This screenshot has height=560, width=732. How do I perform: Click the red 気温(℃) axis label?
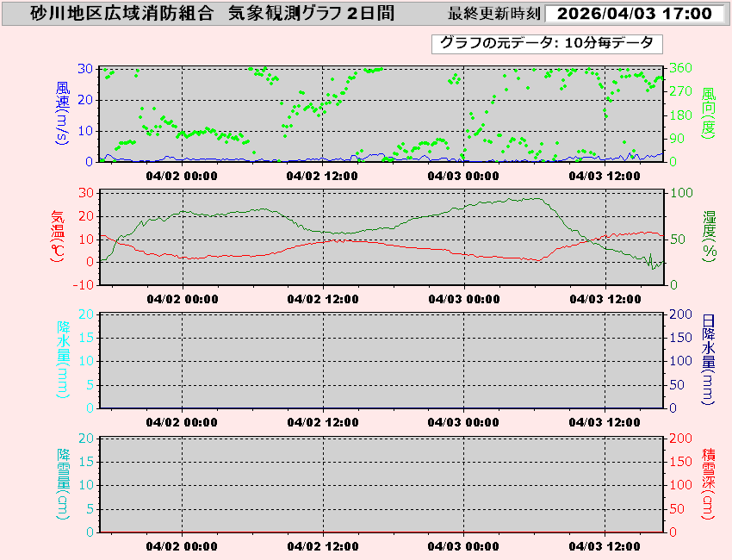(58, 237)
